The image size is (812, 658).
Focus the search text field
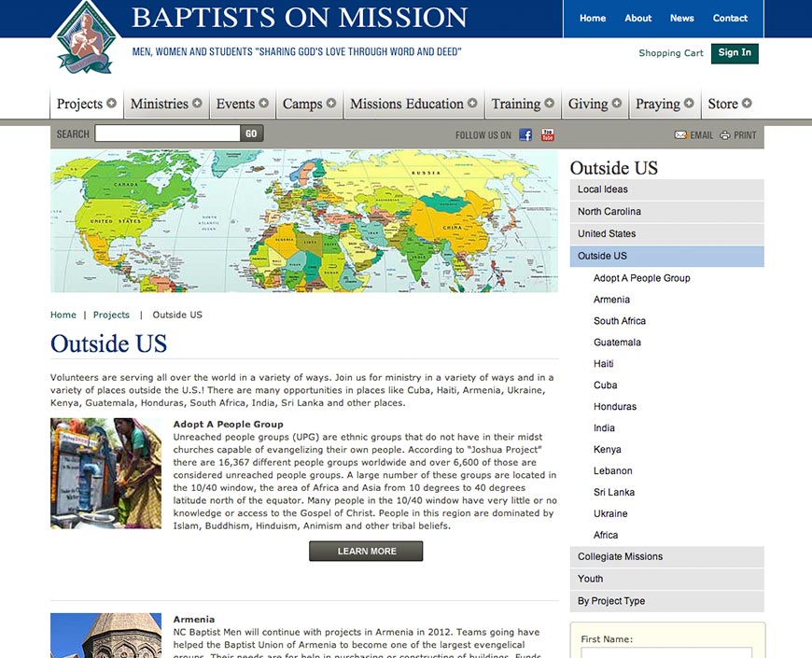pos(168,133)
